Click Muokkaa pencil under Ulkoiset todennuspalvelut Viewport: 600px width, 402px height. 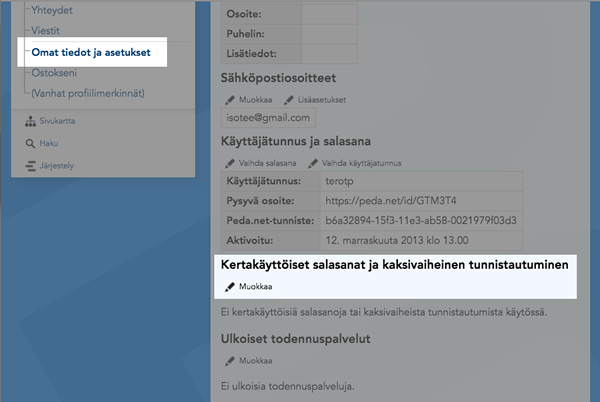point(230,360)
